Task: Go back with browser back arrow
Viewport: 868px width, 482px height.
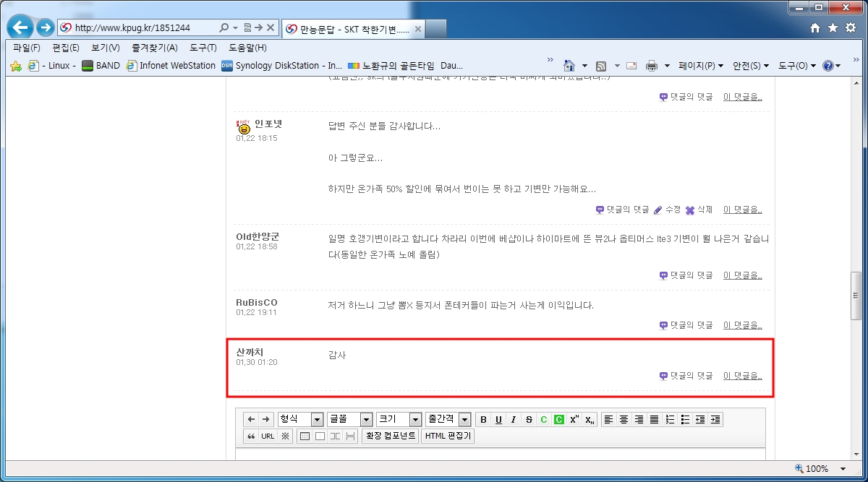Action: (21, 28)
